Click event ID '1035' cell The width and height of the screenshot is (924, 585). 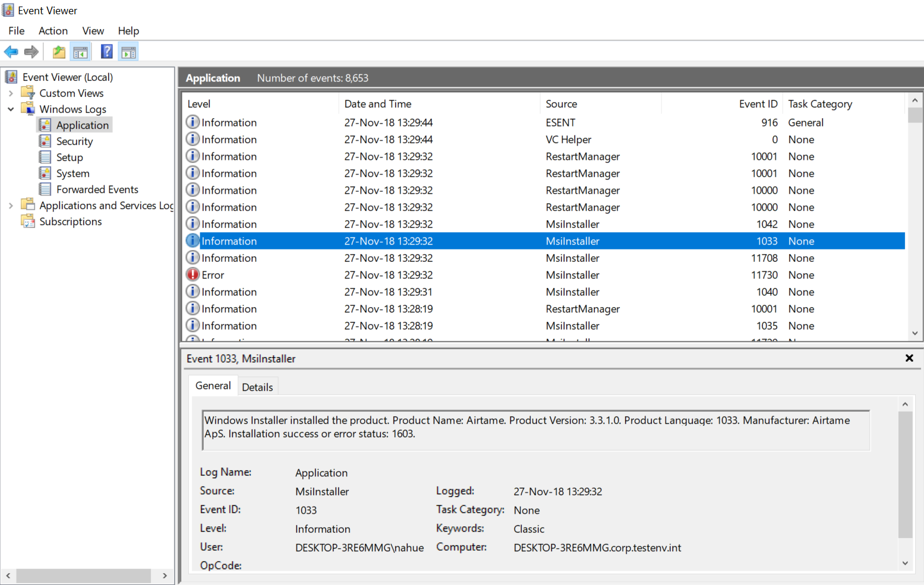point(767,326)
